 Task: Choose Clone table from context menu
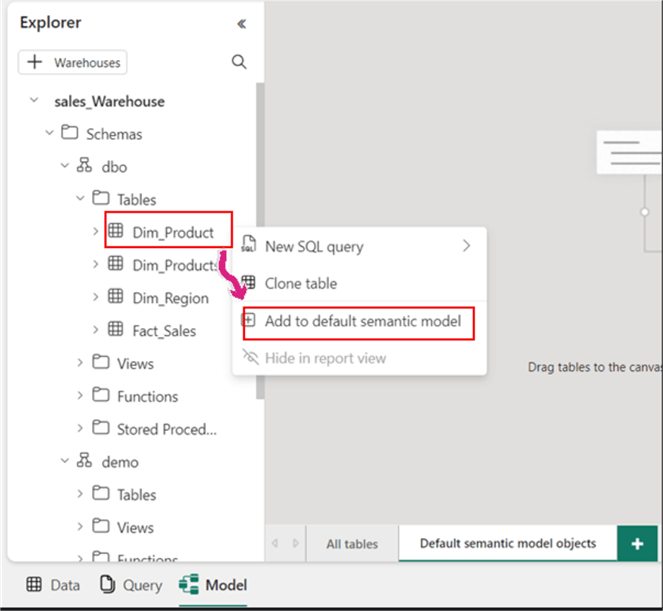pos(359,283)
